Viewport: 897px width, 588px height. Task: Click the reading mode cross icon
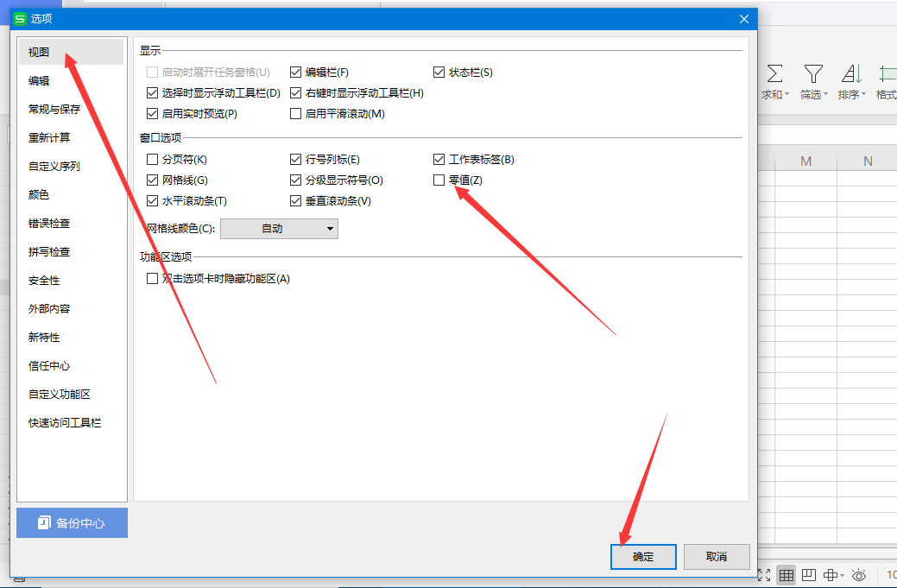831,575
